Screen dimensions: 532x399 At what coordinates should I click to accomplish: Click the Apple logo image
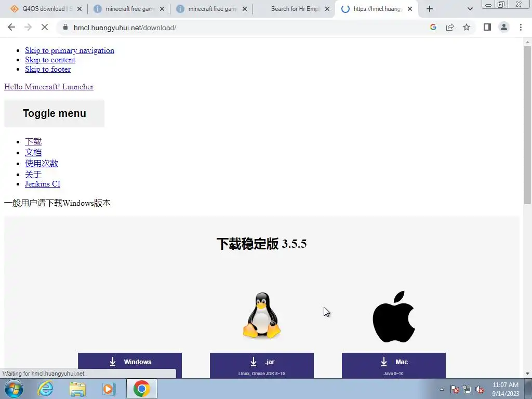tap(394, 316)
